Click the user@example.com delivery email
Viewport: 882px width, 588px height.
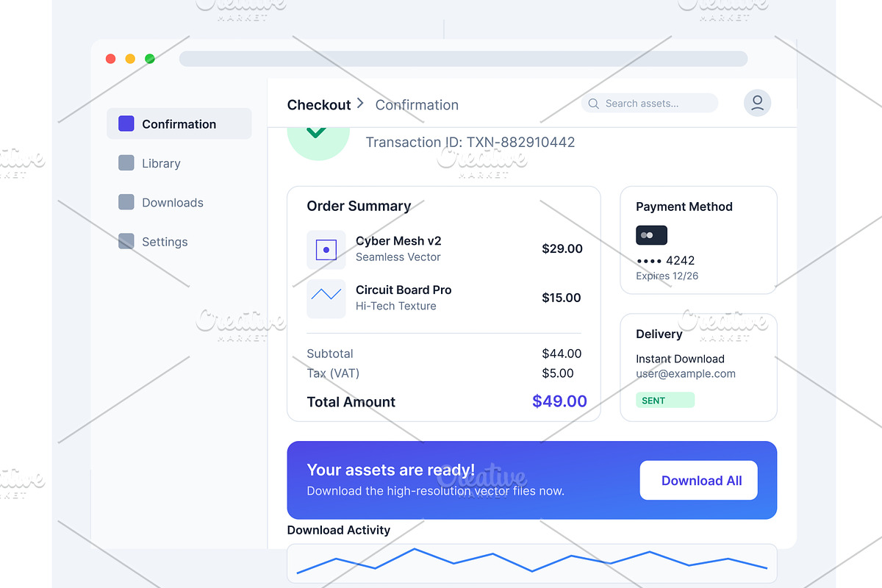pos(686,373)
